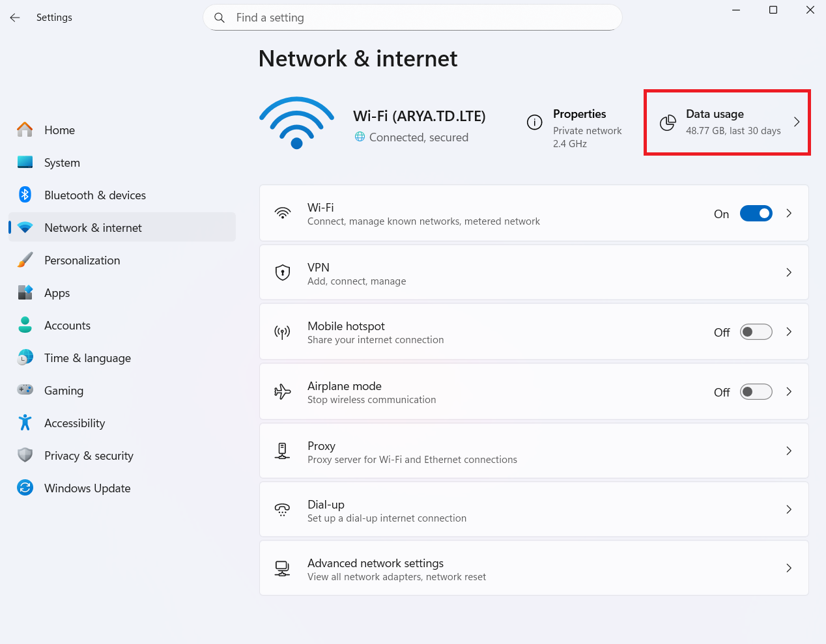Open Dial-up internet connection settings
This screenshot has width=826, height=644.
[534, 509]
